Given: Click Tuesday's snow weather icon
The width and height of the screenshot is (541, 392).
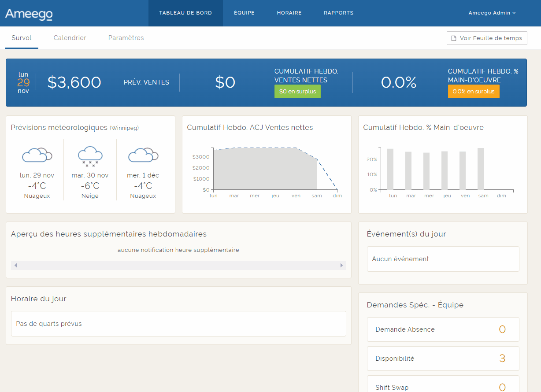Looking at the screenshot, I should click(90, 156).
